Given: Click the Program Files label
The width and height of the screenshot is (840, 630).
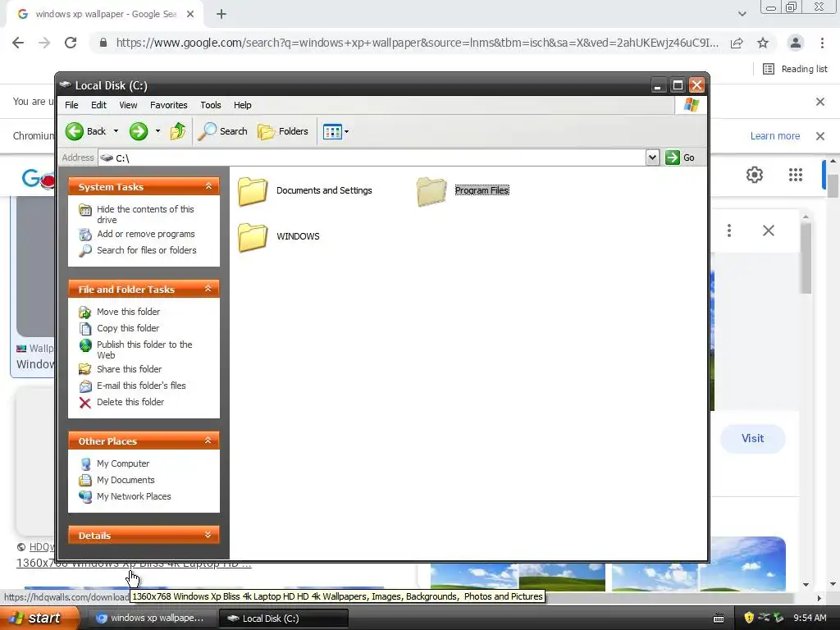Looking at the screenshot, I should coord(482,190).
